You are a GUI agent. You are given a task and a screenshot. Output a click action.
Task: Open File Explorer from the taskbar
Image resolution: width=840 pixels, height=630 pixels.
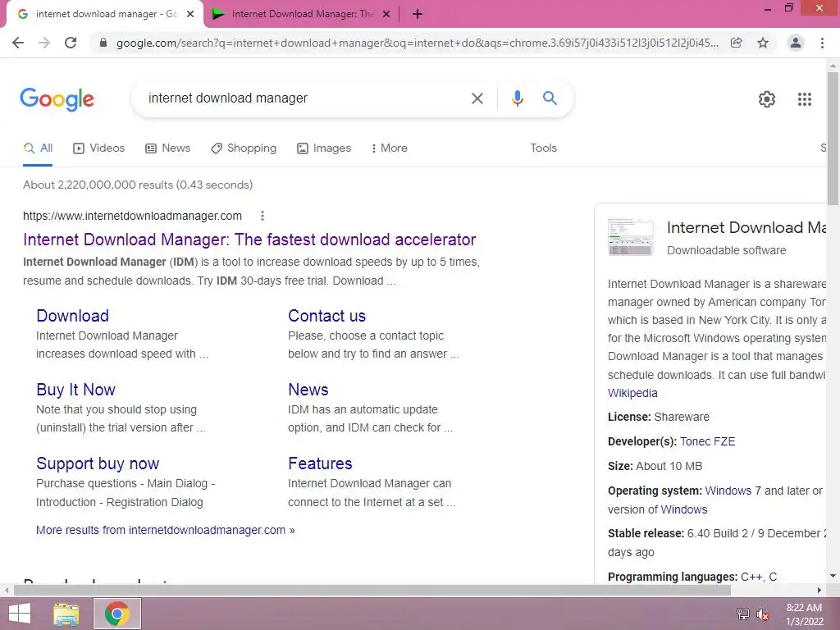coord(66,614)
